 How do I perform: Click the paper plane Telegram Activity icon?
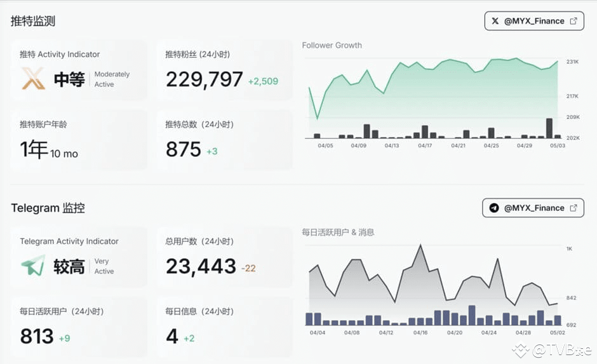(x=33, y=266)
